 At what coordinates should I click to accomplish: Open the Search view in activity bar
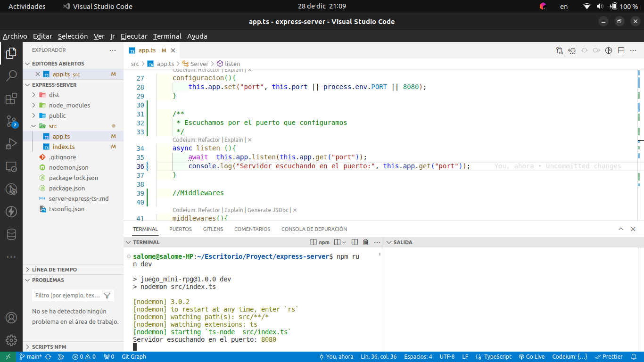11,76
